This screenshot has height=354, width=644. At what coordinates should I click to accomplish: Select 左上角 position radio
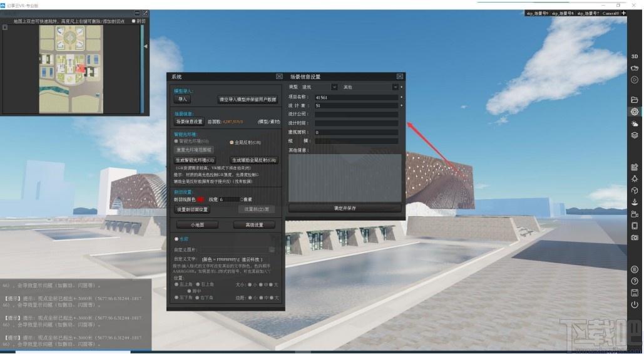click(176, 284)
